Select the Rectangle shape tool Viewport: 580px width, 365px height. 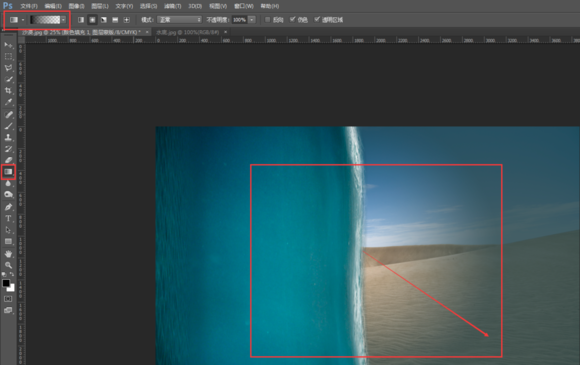tap(8, 241)
